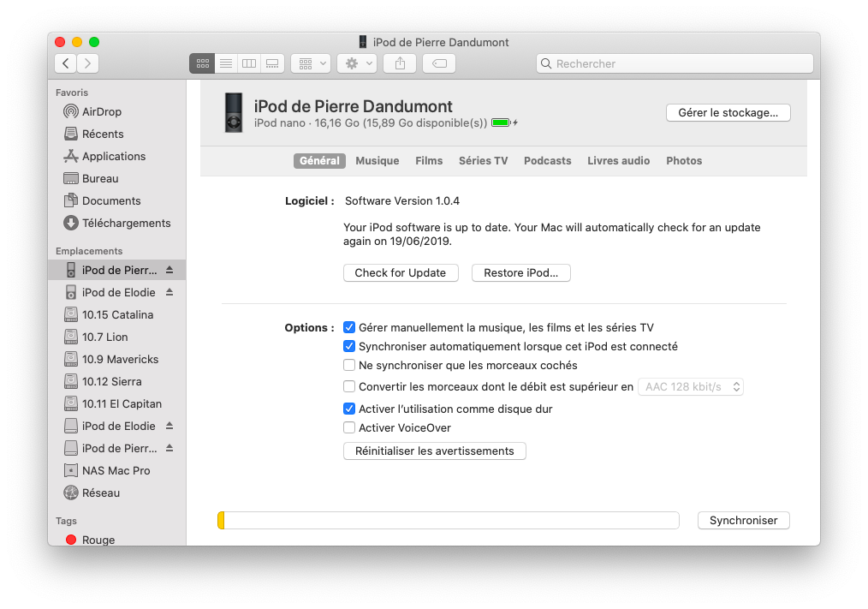Check Convertir les morceaux dont le débit
The image size is (868, 609).
tap(348, 386)
